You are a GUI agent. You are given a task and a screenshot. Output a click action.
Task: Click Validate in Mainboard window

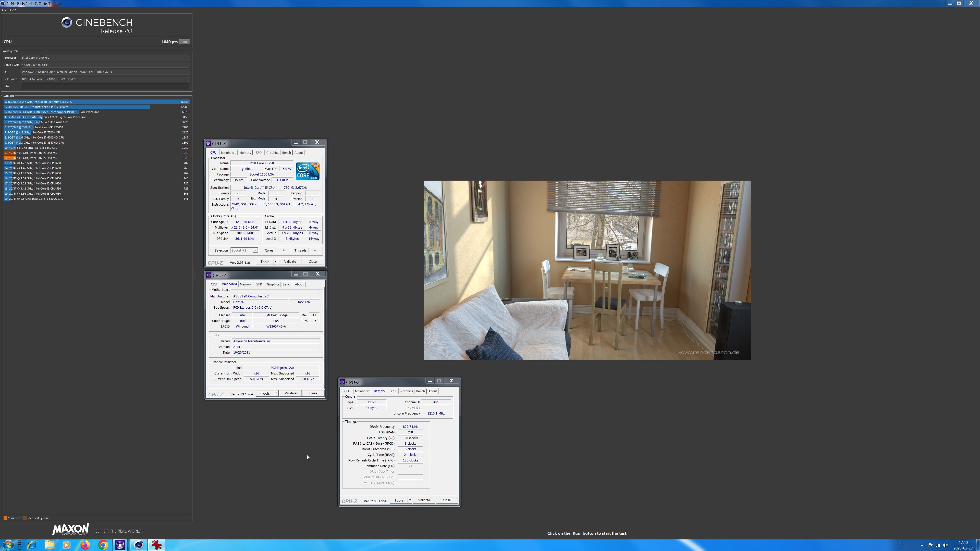point(290,393)
